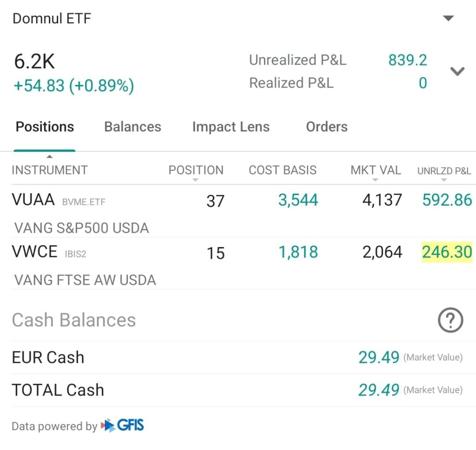Image resolution: width=476 pixels, height=450 pixels.
Task: Sort by the UNRLZD P&L column header
Action: 444,171
